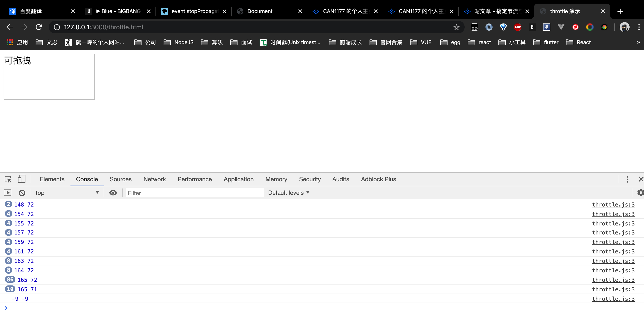
Task: Clear console with the ban icon
Action: (22, 193)
